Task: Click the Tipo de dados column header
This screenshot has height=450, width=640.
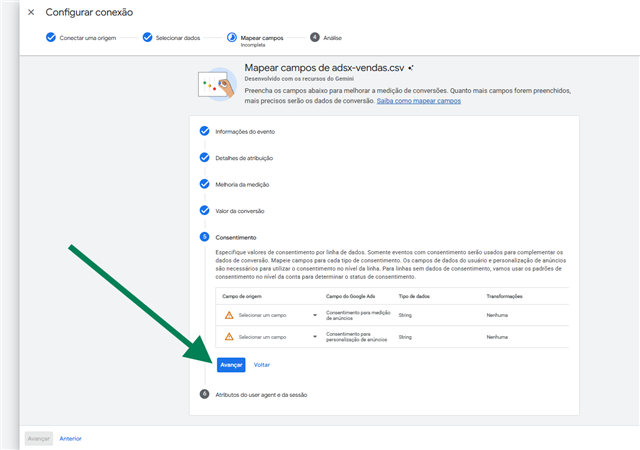Action: pos(414,296)
